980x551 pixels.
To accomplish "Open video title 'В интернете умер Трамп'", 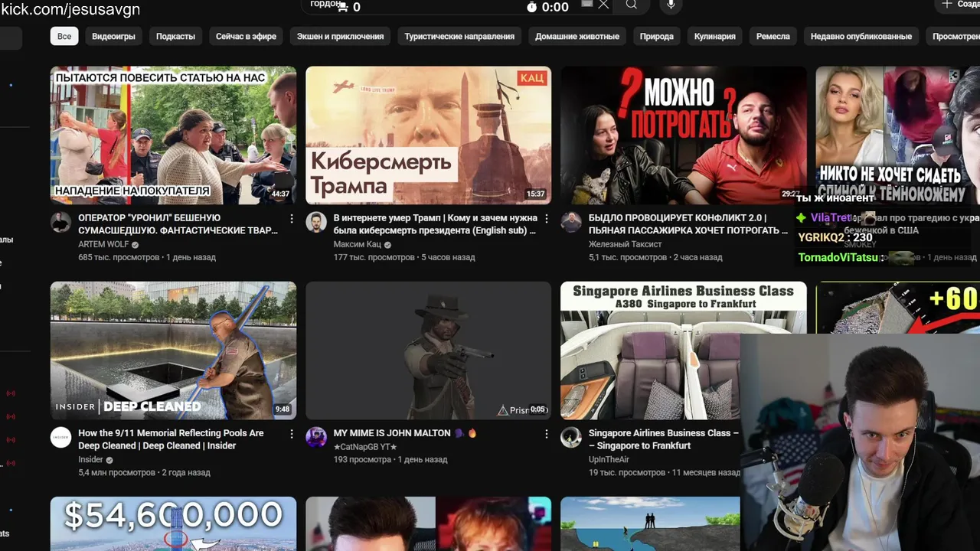I will click(435, 224).
